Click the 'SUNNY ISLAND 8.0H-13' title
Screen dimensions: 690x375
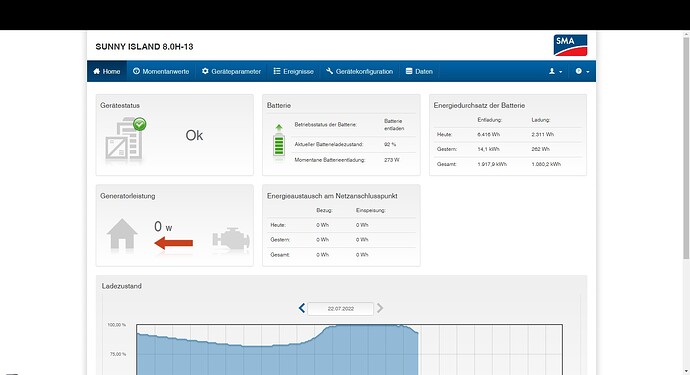point(144,47)
